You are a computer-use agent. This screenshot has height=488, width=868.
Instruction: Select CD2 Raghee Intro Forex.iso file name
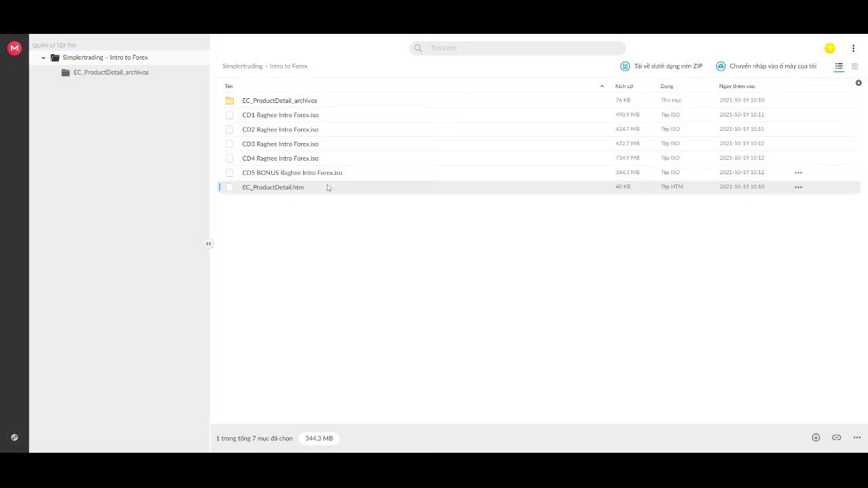[x=280, y=129]
